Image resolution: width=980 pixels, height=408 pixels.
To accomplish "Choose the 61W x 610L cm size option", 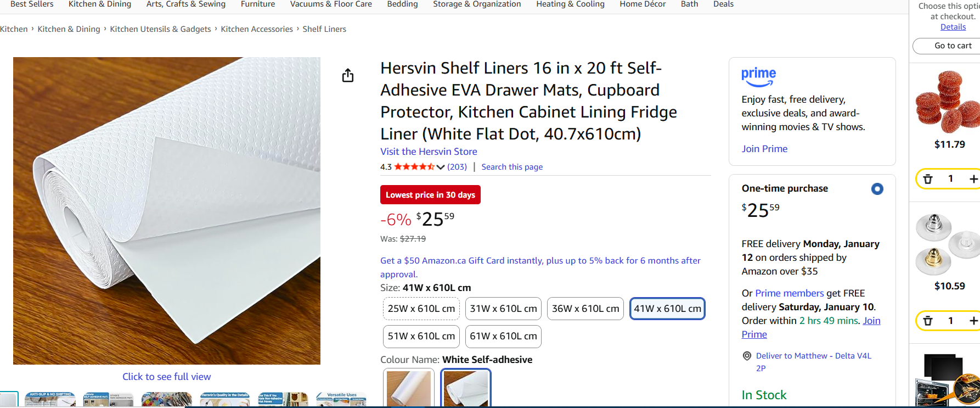I will 503,336.
